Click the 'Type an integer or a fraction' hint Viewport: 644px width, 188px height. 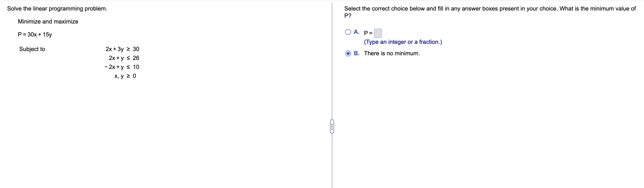[403, 42]
